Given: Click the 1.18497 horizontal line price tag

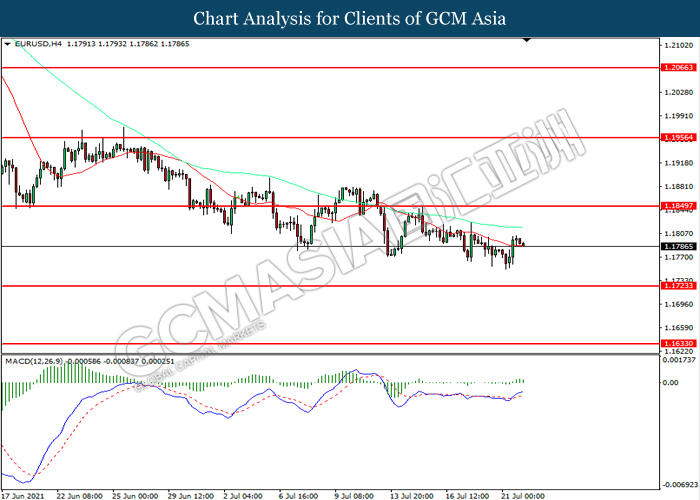Looking at the screenshot, I should coord(678,206).
